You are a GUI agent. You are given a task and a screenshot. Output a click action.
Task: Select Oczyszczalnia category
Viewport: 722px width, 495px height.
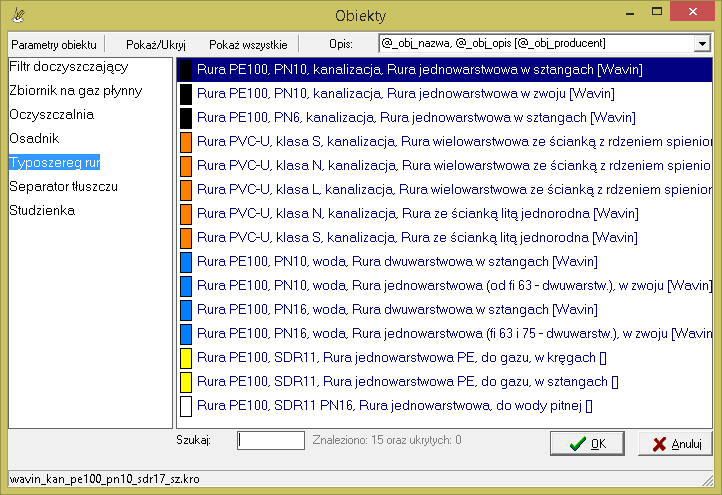point(52,115)
